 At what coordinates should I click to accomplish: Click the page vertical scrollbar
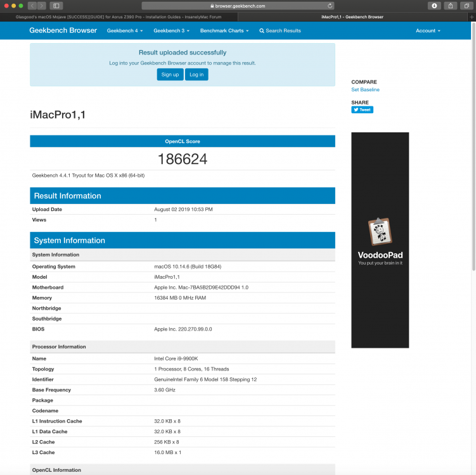473,146
